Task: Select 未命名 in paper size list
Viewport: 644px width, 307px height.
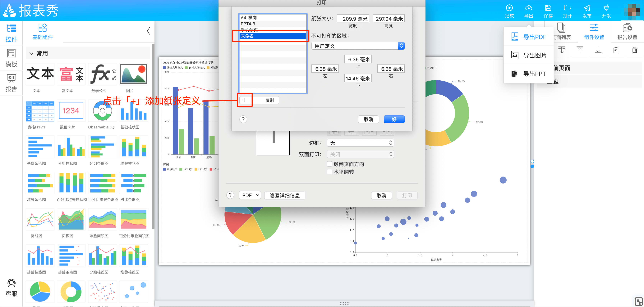Action: pos(273,36)
